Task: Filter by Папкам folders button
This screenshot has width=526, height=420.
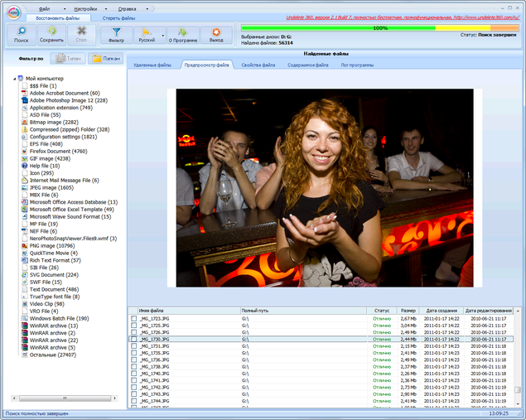Action: click(x=106, y=58)
